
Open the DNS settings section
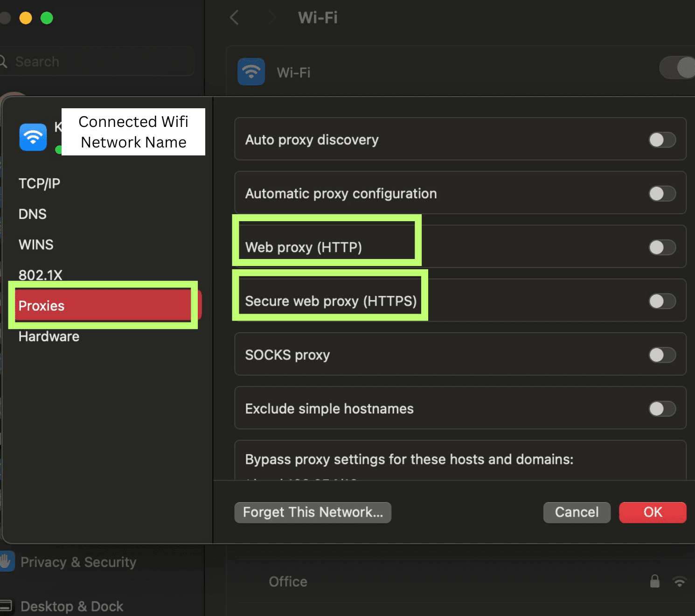pyautogui.click(x=32, y=214)
